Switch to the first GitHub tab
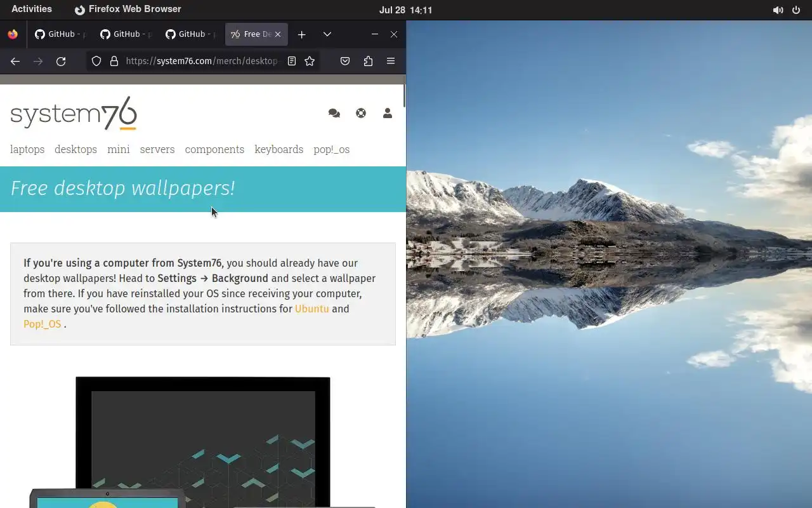The height and width of the screenshot is (508, 812). tap(62, 34)
